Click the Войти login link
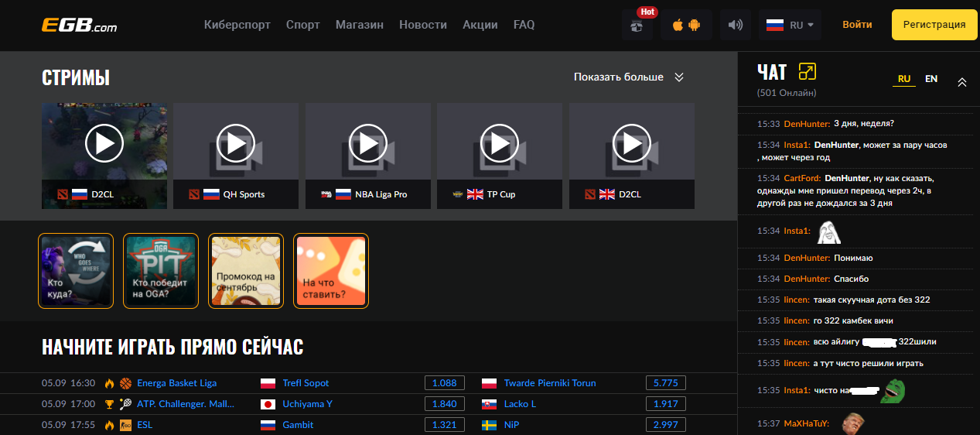980x435 pixels. tap(857, 25)
